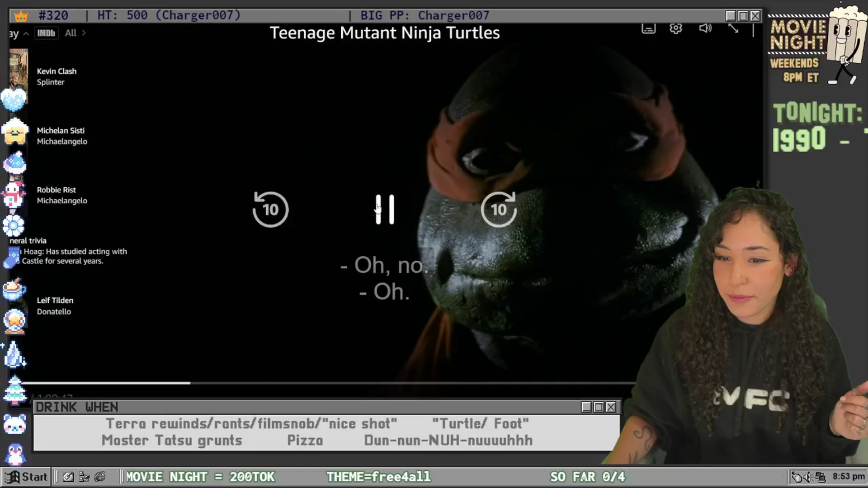Open the subtitles and audio options

point(648,29)
